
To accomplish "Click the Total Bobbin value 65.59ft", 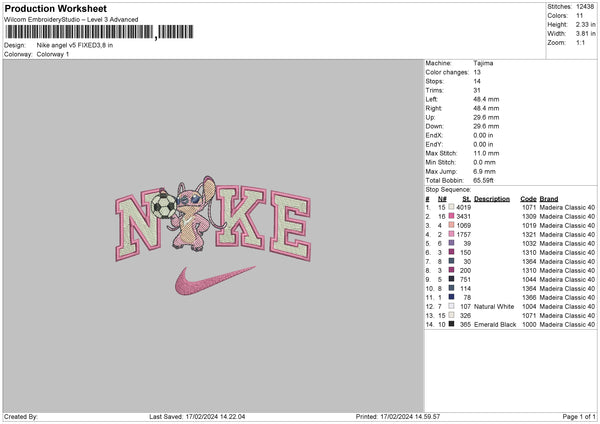I will click(x=483, y=180).
